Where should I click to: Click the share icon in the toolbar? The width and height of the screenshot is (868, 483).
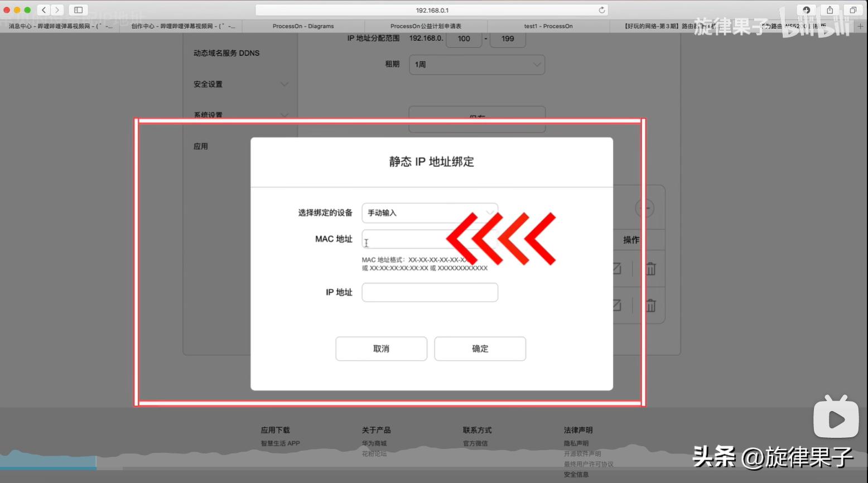coord(829,9)
